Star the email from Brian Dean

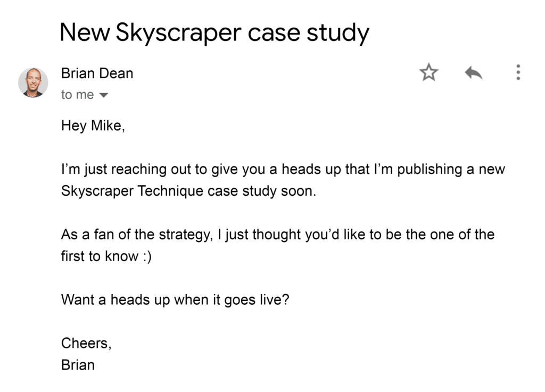pos(428,72)
